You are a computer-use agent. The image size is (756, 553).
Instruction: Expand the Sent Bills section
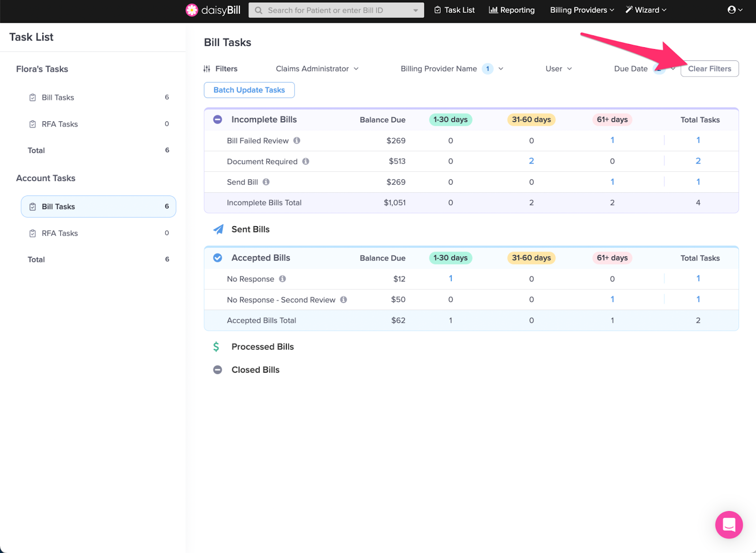coord(250,230)
